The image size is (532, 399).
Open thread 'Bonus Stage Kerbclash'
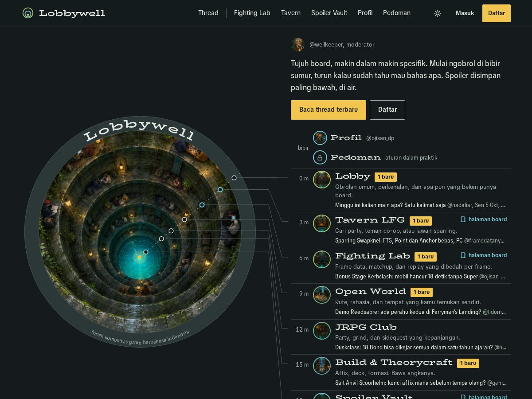(x=406, y=276)
